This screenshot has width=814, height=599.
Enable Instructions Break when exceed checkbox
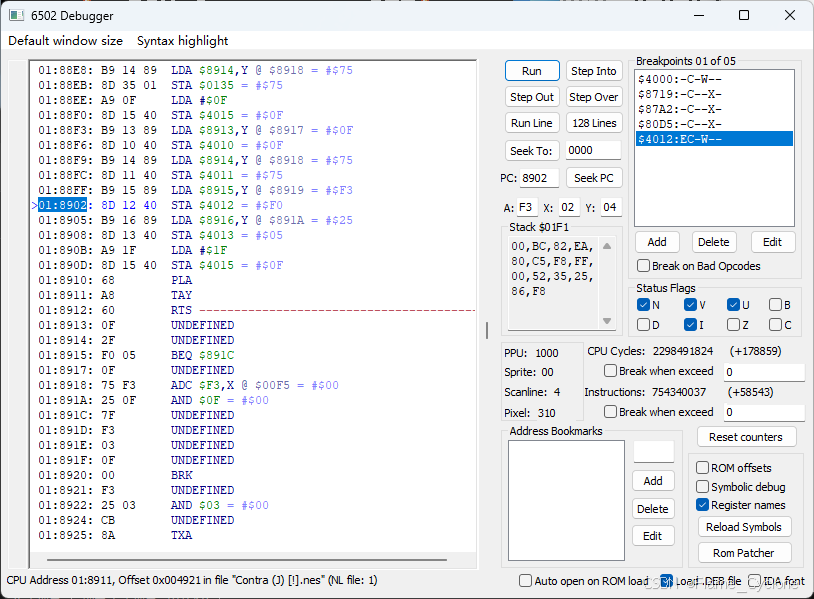[x=610, y=412]
